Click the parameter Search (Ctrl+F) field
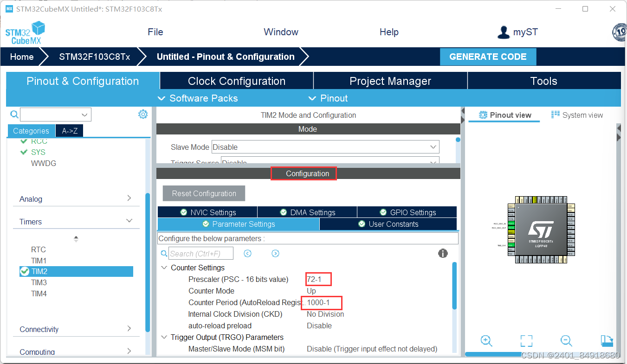This screenshot has width=627, height=364. pos(200,254)
